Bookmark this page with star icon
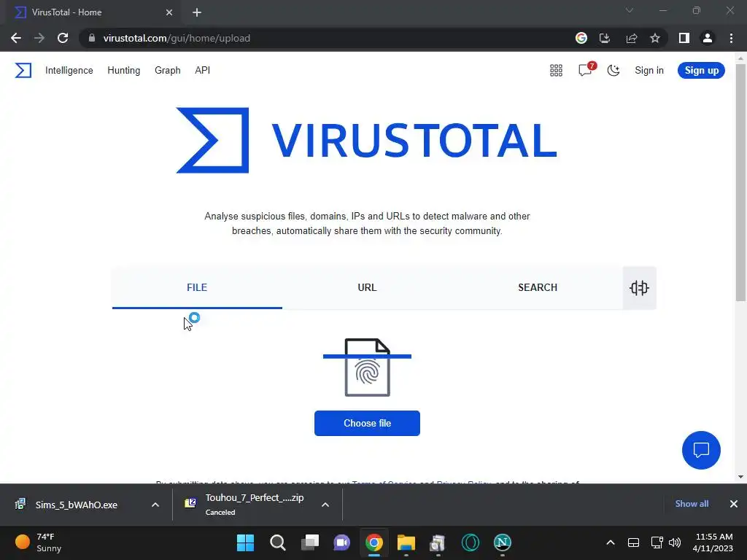Viewport: 747px width, 560px height. pyautogui.click(x=655, y=38)
